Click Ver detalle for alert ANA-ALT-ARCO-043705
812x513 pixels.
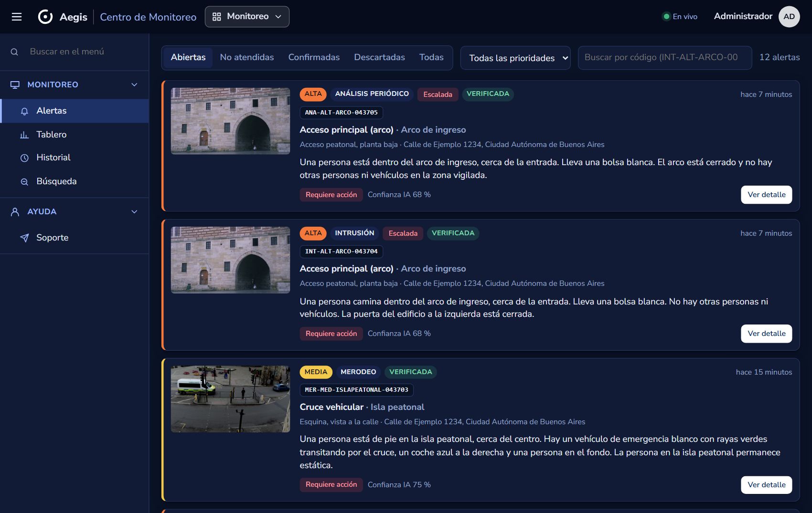(x=766, y=195)
